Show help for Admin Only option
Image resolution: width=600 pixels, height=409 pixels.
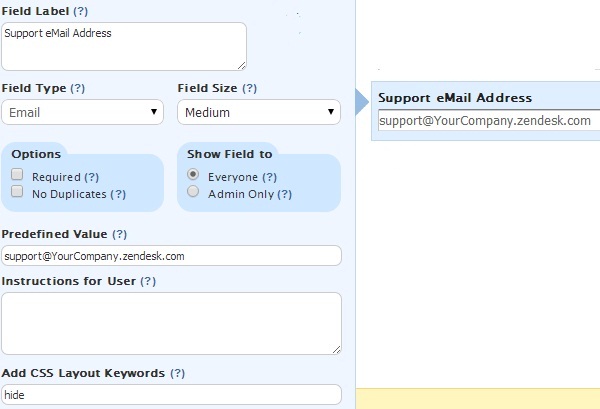[284, 194]
